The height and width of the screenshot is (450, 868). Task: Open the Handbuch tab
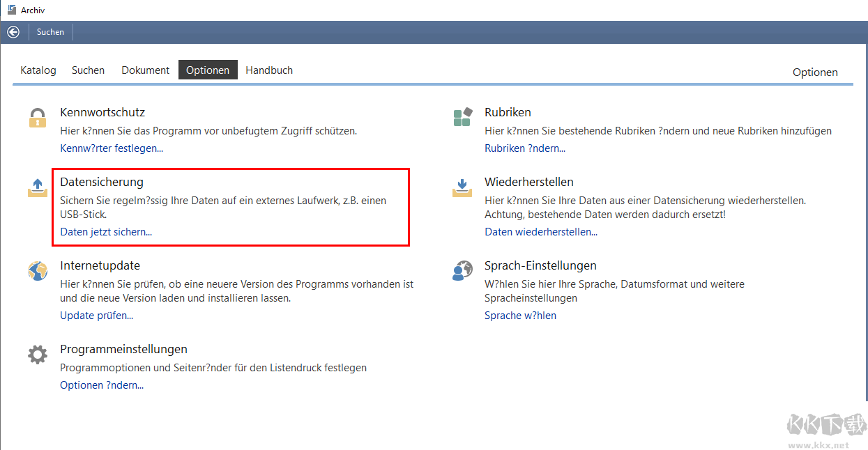[269, 70]
